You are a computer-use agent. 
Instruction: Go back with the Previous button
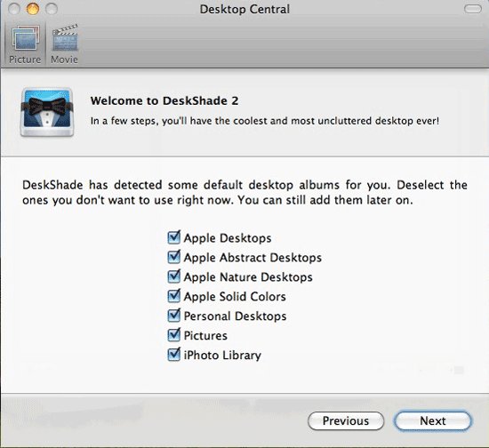pyautogui.click(x=346, y=420)
